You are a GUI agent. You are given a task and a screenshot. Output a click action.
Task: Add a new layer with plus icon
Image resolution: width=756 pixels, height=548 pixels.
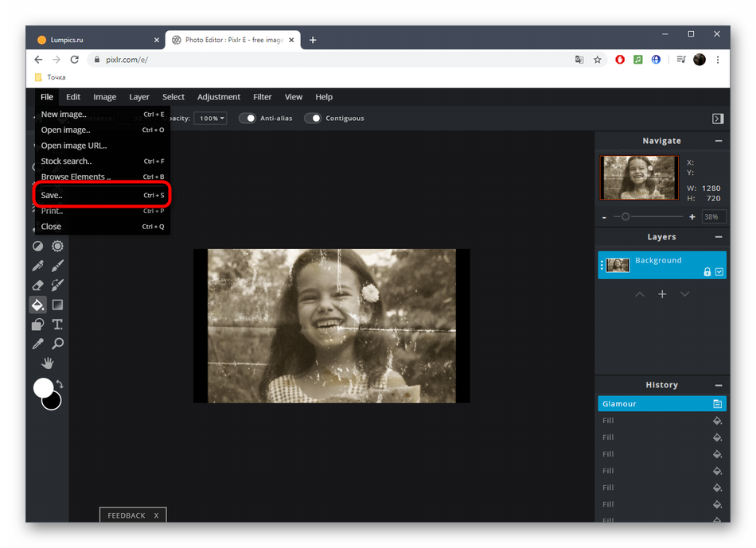(x=662, y=294)
